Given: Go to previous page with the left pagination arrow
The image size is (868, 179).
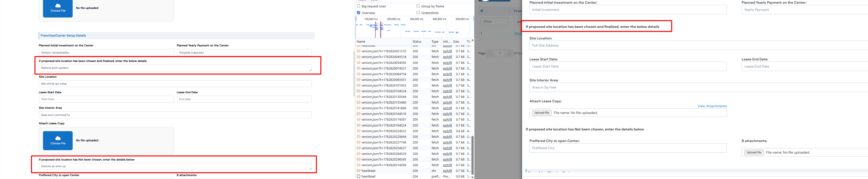Looking at the screenshot, I should tap(490, 54).
